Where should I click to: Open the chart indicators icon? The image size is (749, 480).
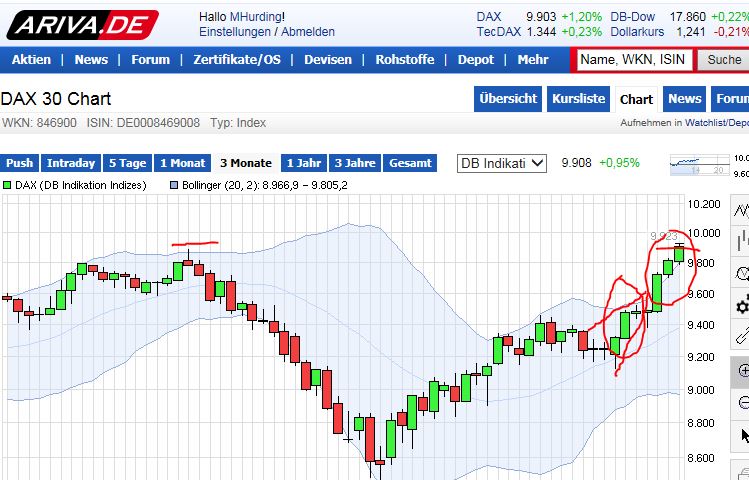tap(741, 273)
